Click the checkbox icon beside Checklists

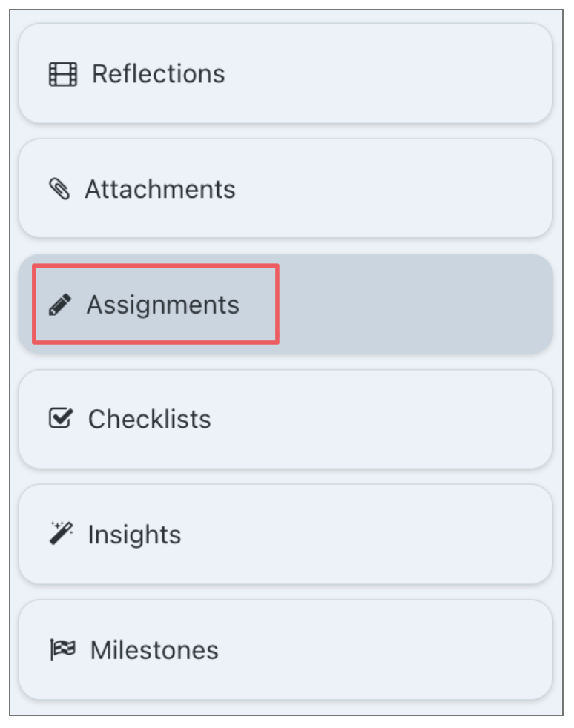60,419
